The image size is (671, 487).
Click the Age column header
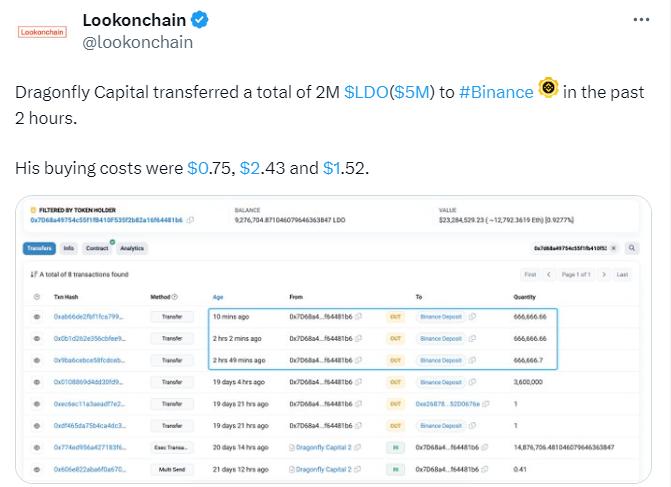(x=218, y=297)
